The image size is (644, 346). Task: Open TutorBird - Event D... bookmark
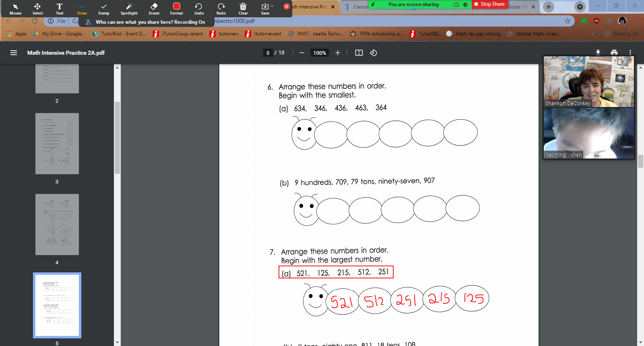coord(119,34)
